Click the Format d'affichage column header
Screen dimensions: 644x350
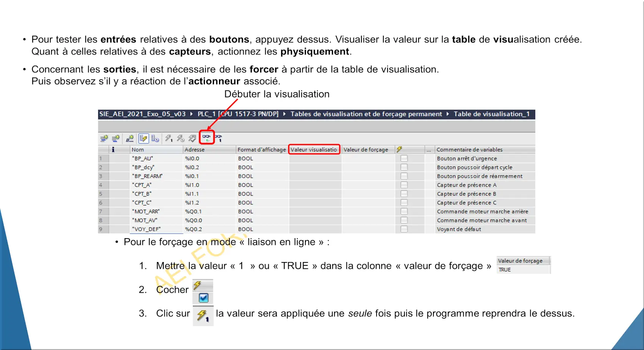coord(261,150)
